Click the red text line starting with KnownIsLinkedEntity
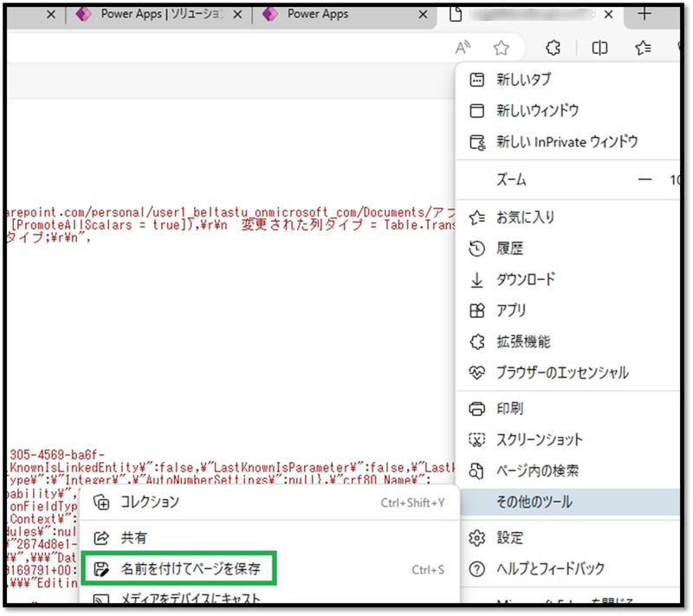 [x=232, y=467]
